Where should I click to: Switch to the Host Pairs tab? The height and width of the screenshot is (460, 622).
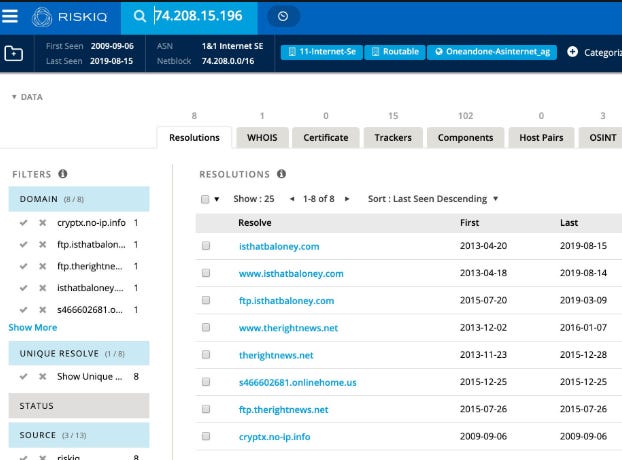541,138
